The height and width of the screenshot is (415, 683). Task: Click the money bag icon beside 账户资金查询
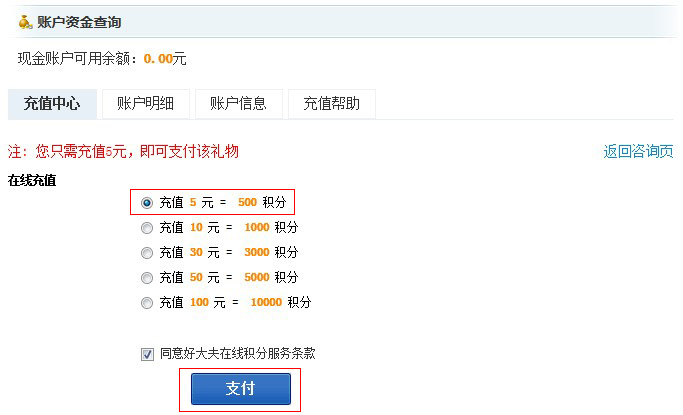point(25,22)
